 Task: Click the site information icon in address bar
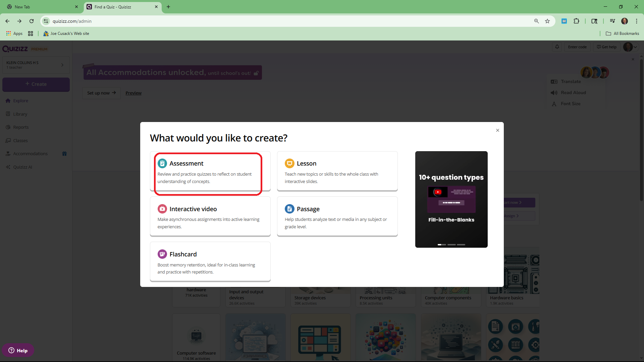point(46,21)
